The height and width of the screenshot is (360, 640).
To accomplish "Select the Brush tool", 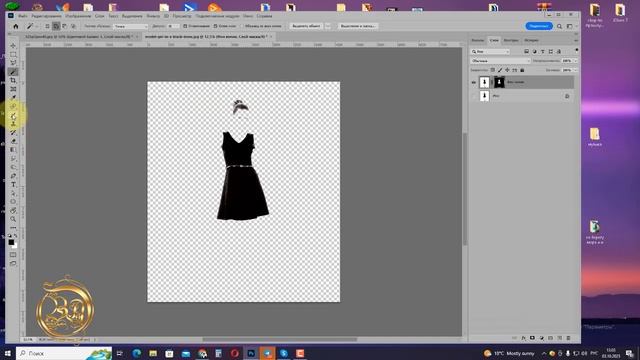I will point(13,116).
